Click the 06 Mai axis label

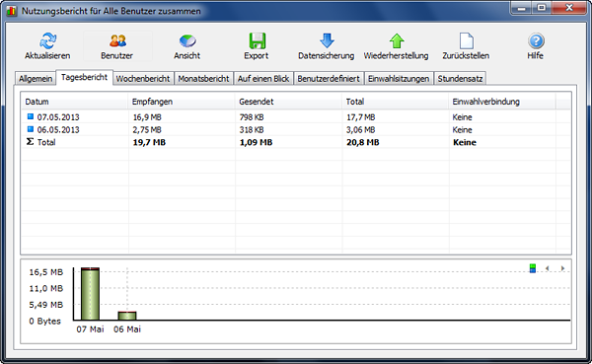click(127, 329)
